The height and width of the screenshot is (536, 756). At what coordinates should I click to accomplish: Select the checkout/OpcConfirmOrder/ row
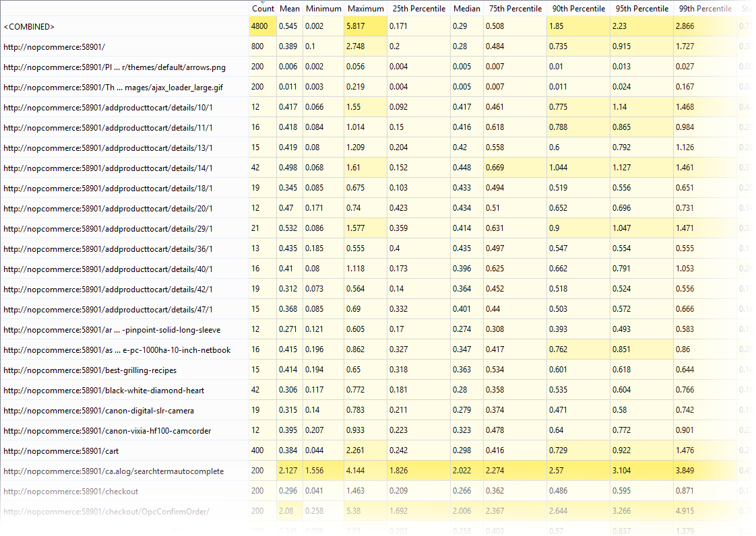coord(106,512)
